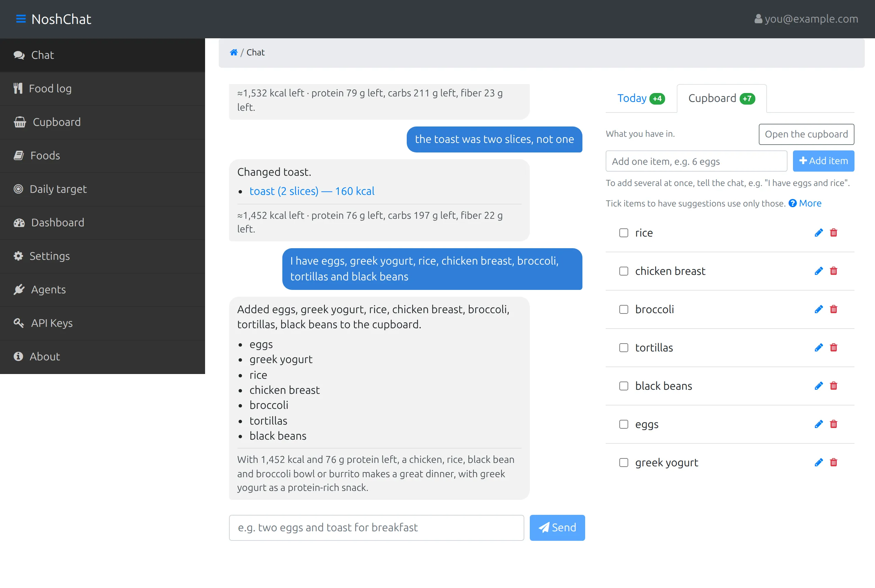Focus the chat message input field

[x=376, y=527]
